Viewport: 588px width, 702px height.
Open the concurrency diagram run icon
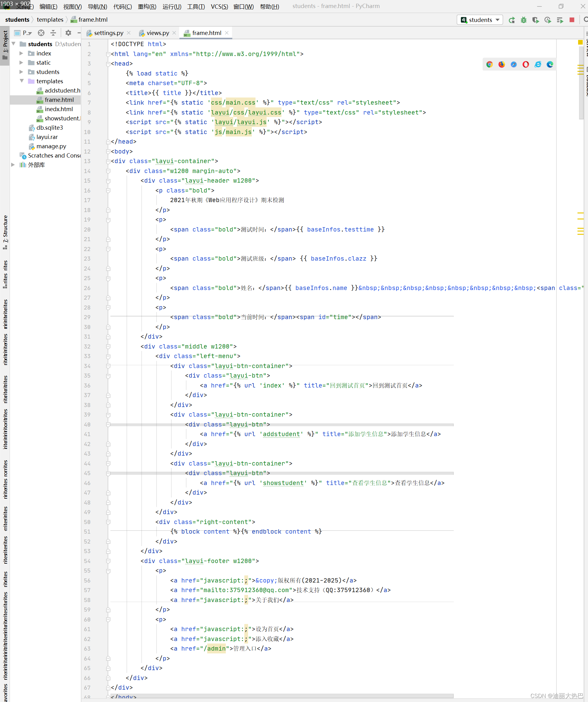pos(560,20)
